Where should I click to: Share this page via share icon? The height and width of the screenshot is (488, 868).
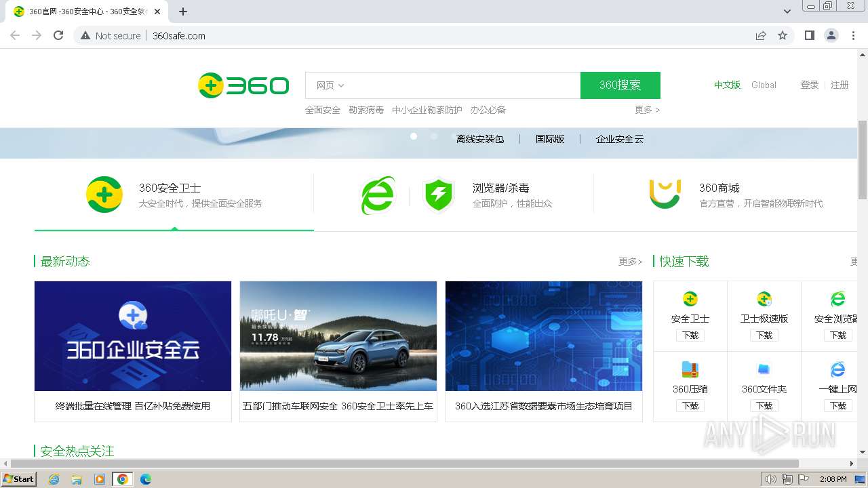coord(761,35)
